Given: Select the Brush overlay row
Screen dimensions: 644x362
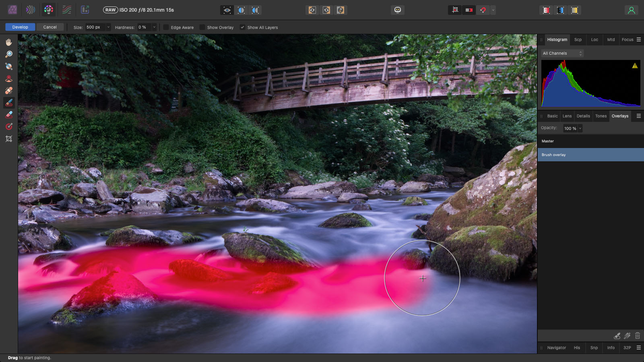Looking at the screenshot, I should coord(590,155).
